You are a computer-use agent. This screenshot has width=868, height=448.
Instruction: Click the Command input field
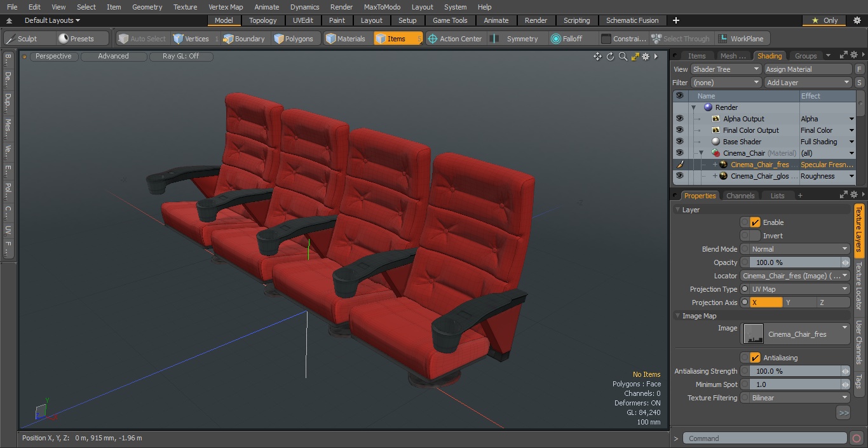coord(764,438)
